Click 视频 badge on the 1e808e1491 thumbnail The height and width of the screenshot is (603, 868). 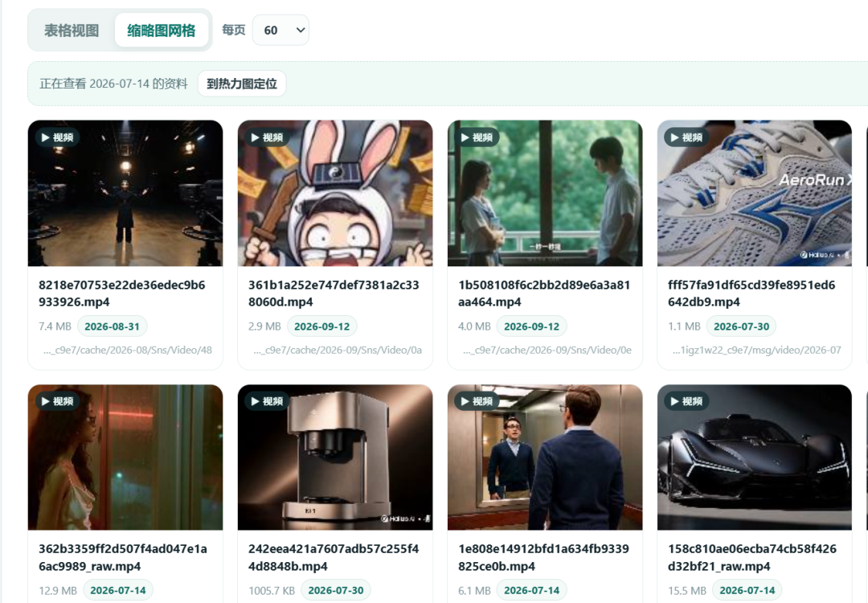(x=477, y=401)
